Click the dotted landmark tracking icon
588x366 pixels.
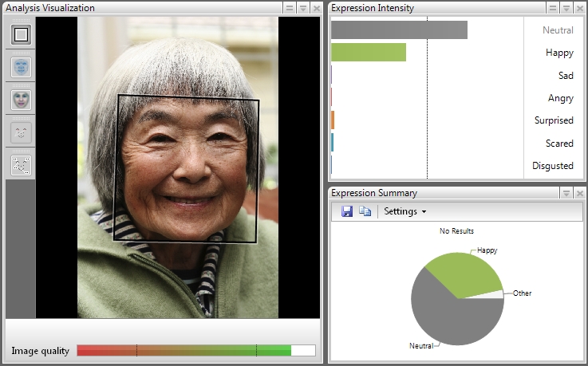coord(20,165)
